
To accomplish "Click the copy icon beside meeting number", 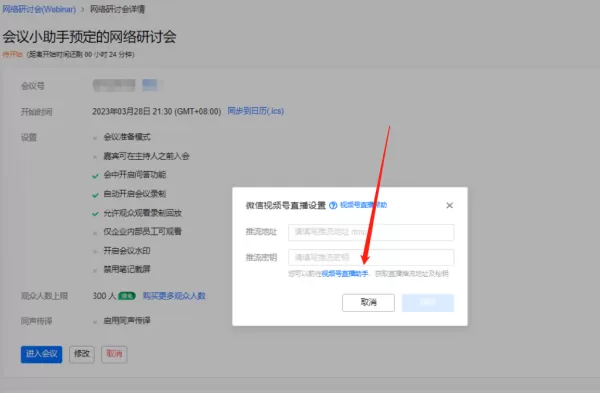I will [150, 85].
